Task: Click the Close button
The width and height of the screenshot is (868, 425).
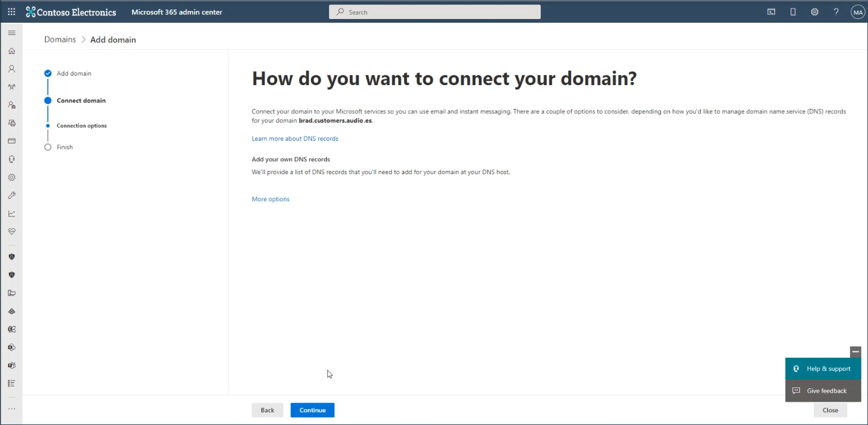Action: tap(830, 410)
